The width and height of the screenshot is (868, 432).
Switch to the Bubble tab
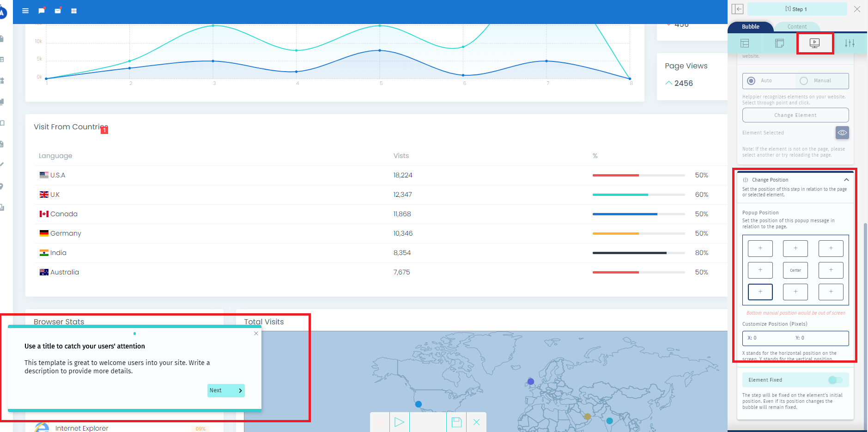click(750, 27)
